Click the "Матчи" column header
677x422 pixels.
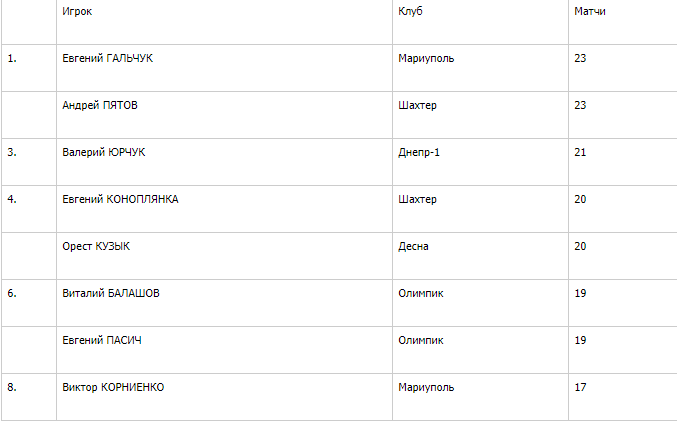tap(589, 11)
